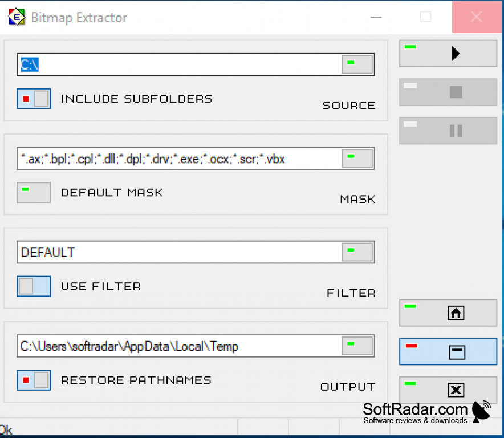Click the DEFAULT filter text field
This screenshot has height=438, width=504.
180,252
